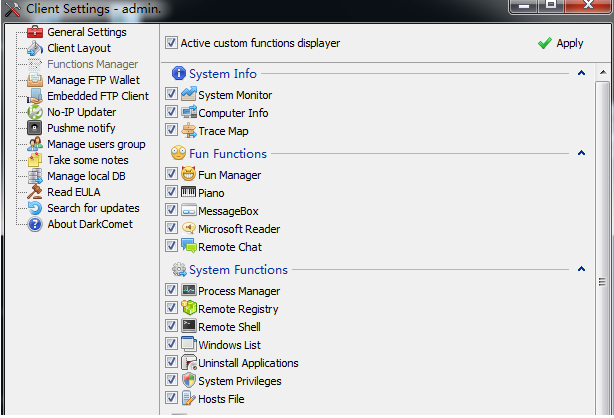614x418 pixels.
Task: Click the Trace Map signpost icon
Action: [189, 130]
